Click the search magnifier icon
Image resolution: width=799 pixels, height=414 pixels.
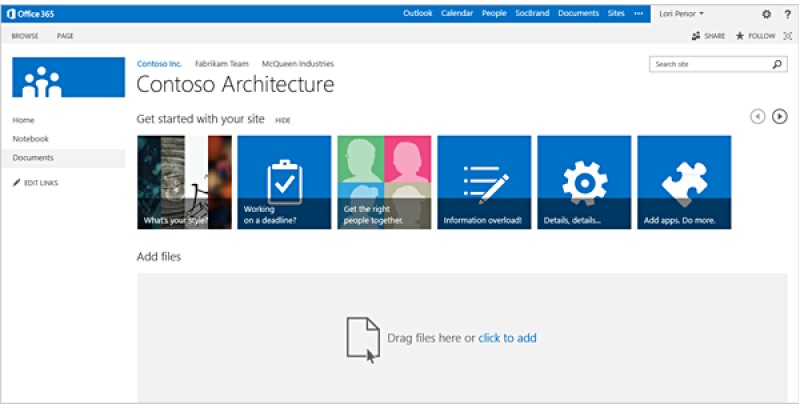click(x=777, y=64)
